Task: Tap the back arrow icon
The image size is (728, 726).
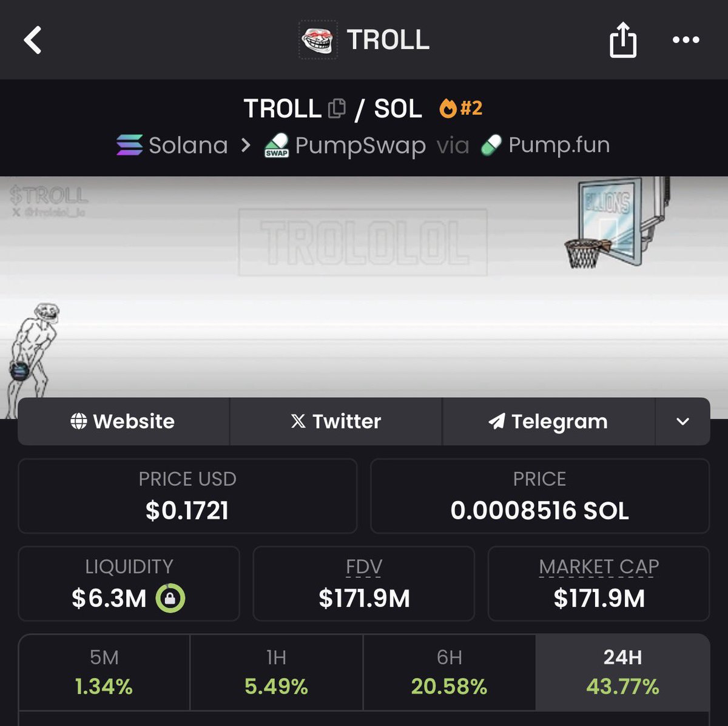Action: pos(33,40)
